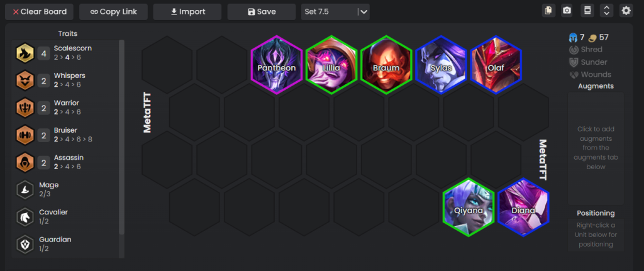
Task: Toggle the Sunder effect indicator
Action: 588,62
